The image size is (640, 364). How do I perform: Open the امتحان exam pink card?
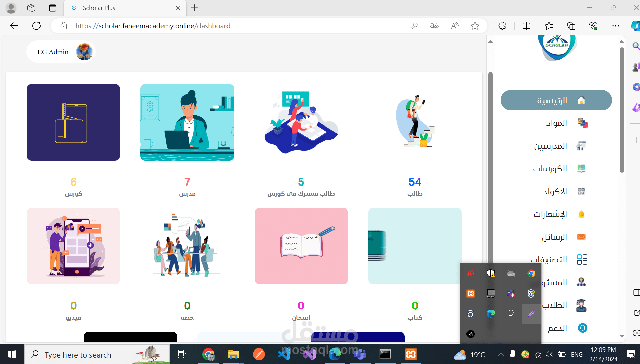tap(301, 246)
